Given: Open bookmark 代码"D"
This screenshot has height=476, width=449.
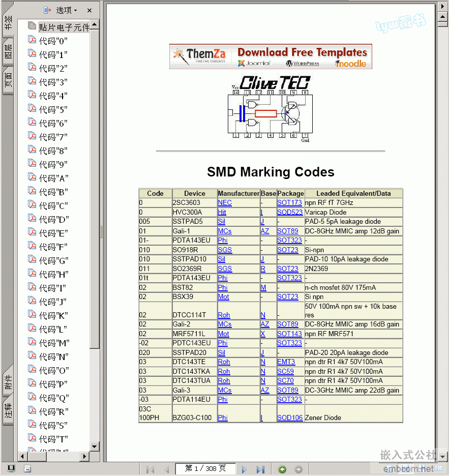Looking at the screenshot, I should (54, 219).
